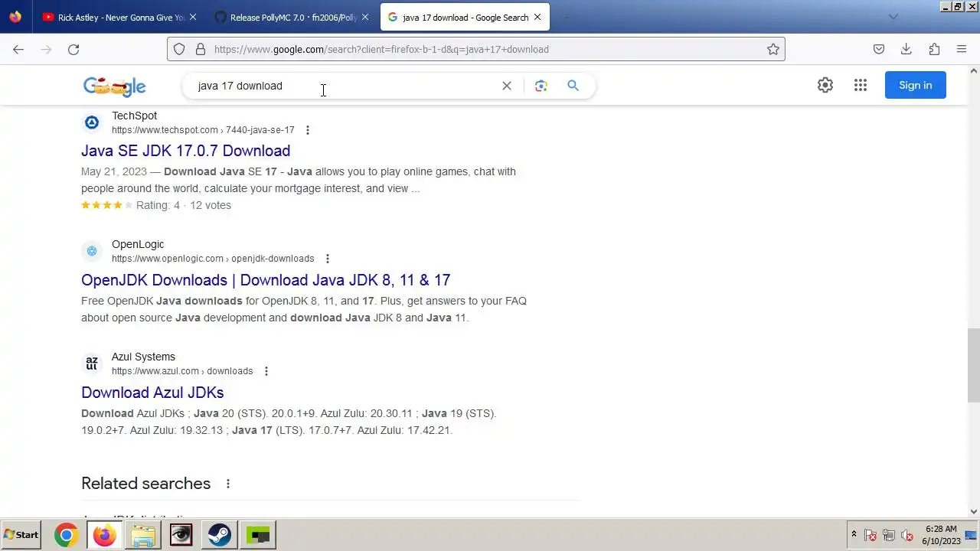
Task: Click the Azul Systems site favicon
Action: [92, 364]
